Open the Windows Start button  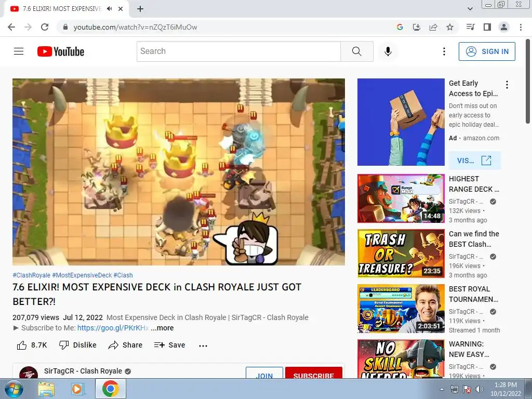coord(14,389)
